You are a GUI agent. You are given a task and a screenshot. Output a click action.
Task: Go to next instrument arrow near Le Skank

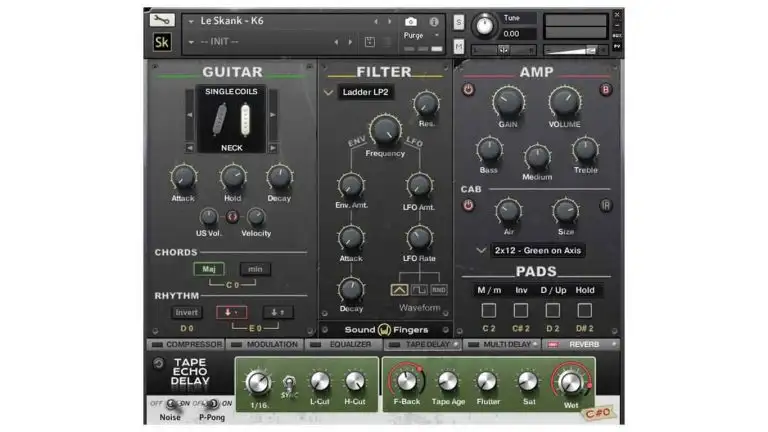[x=389, y=22]
